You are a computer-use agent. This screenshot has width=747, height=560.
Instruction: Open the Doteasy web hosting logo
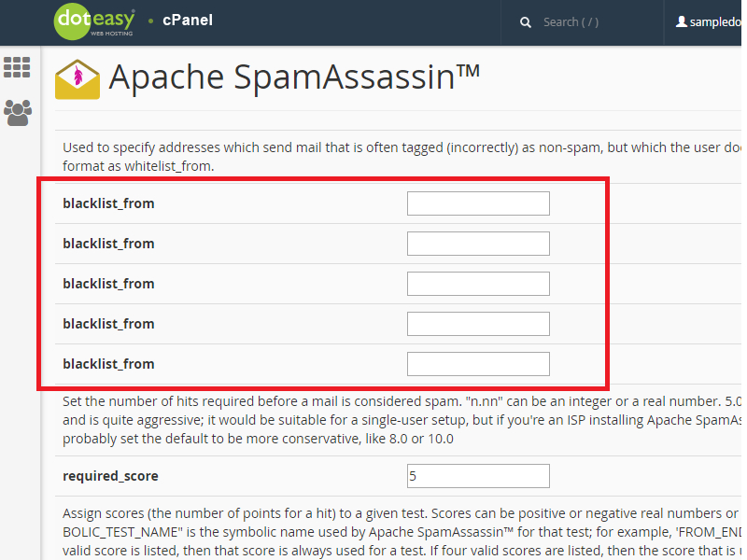tap(94, 21)
